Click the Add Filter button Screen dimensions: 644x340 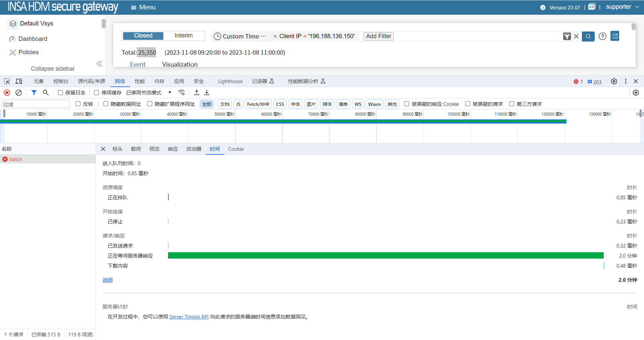point(378,36)
